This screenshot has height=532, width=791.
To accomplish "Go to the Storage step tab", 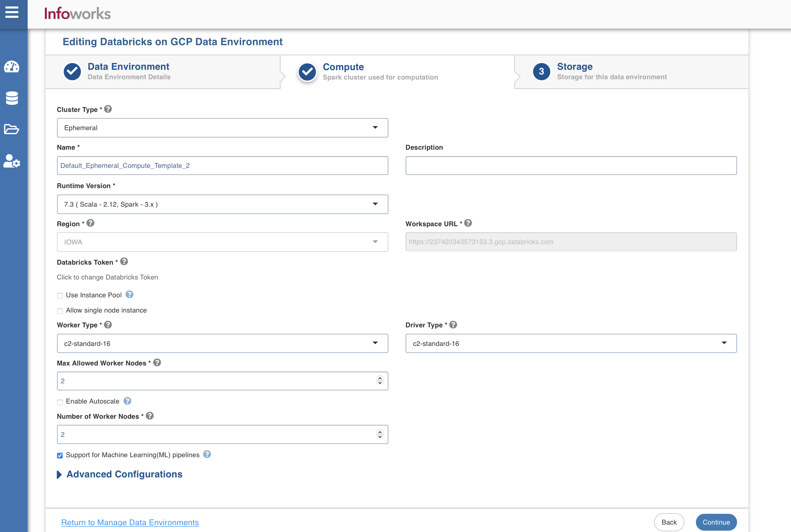I will coord(632,71).
